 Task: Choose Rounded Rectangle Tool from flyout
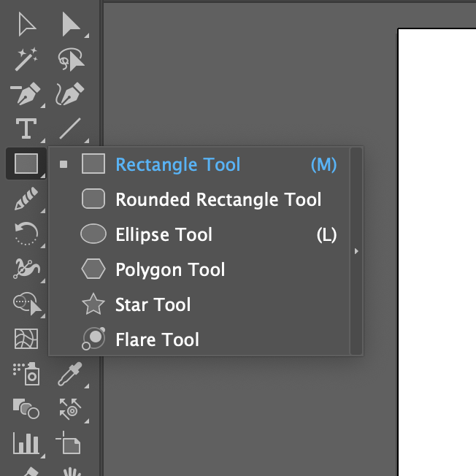(x=201, y=199)
